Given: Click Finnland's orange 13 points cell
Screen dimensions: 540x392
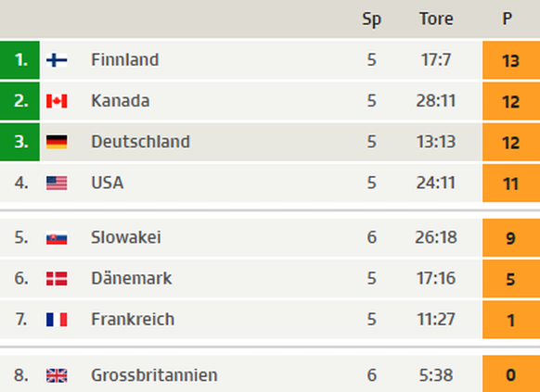Looking at the screenshot, I should pyautogui.click(x=511, y=60).
